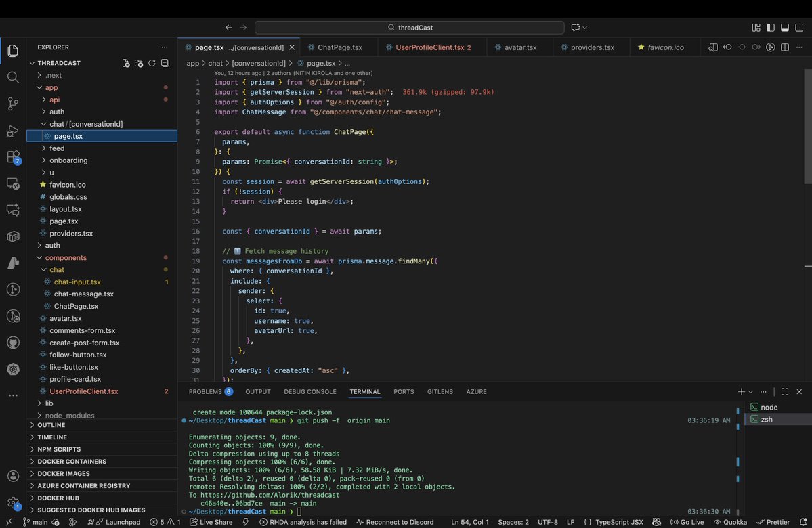Toggle bottom panel visibility in title bar
Screen dimensions: 812x528
pyautogui.click(x=785, y=28)
